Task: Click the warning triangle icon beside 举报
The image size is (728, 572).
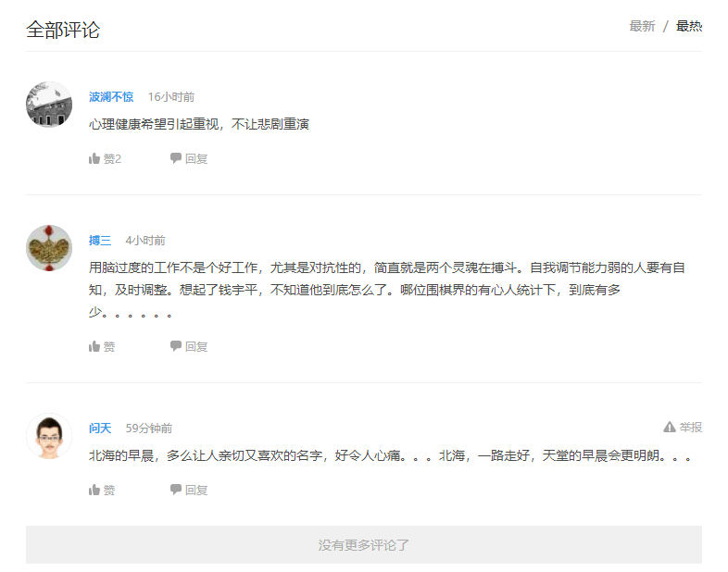Action: click(670, 427)
